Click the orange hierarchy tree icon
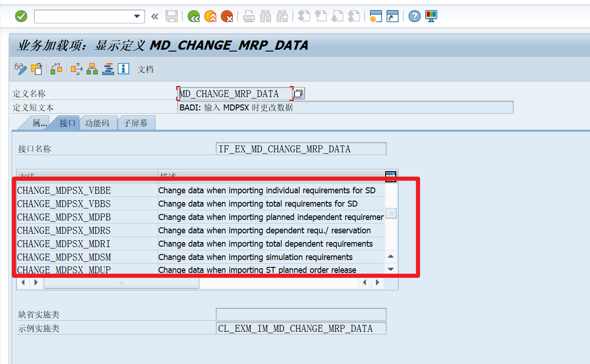Image resolution: width=590 pixels, height=364 pixels. click(92, 69)
